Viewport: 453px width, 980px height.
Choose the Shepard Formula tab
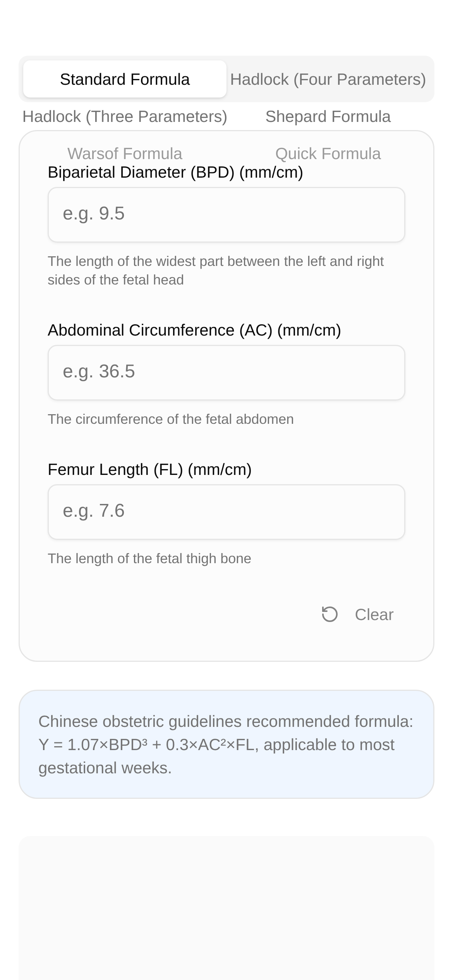[328, 117]
